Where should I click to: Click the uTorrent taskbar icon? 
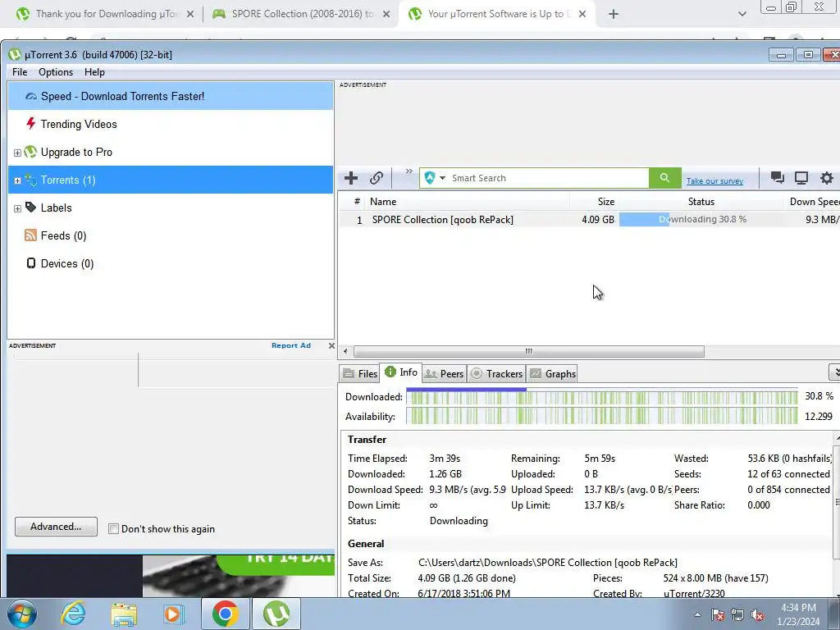point(276,614)
